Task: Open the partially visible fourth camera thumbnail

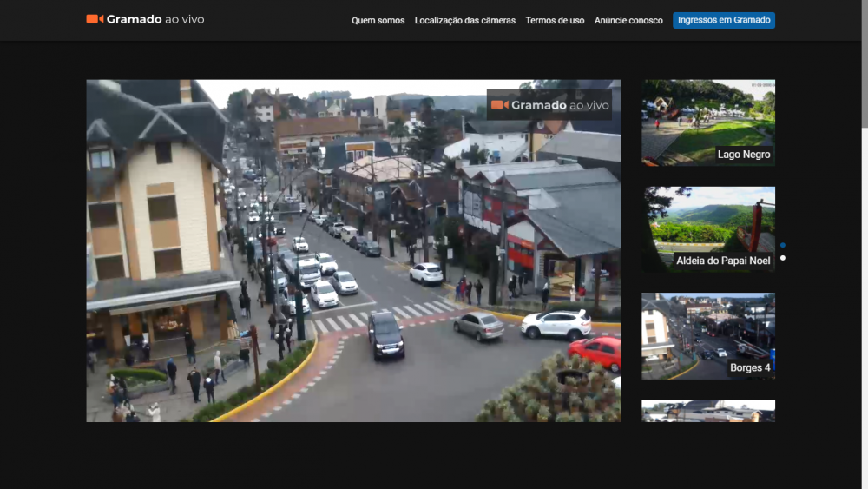Action: point(707,411)
